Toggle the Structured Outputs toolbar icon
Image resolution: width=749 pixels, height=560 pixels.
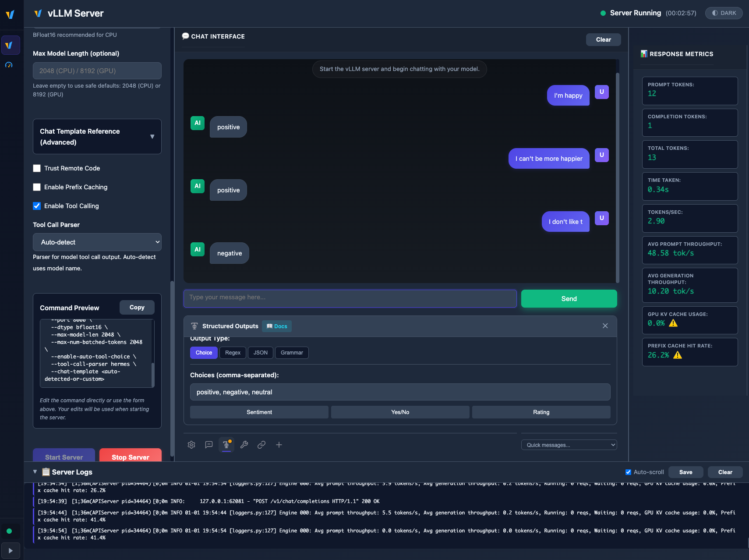226,445
